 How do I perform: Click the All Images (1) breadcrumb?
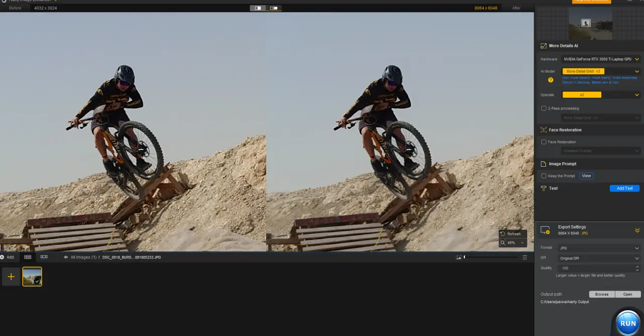(84, 257)
